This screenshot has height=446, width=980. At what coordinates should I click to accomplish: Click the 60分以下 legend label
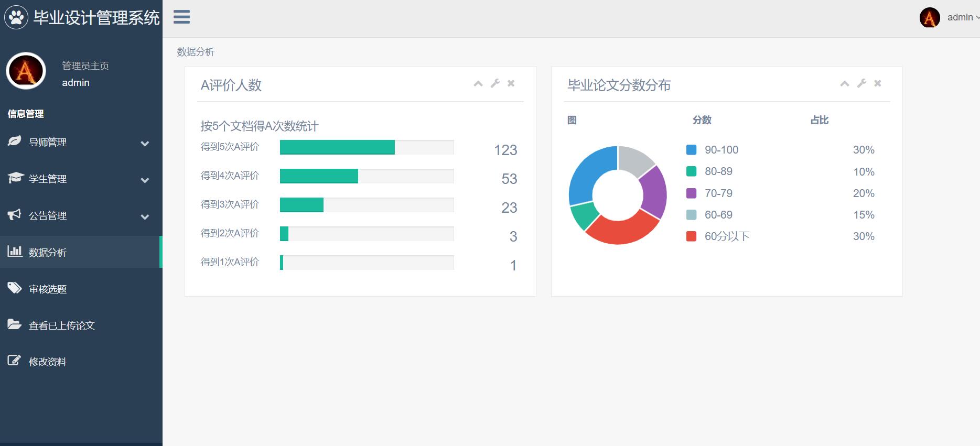pyautogui.click(x=727, y=236)
